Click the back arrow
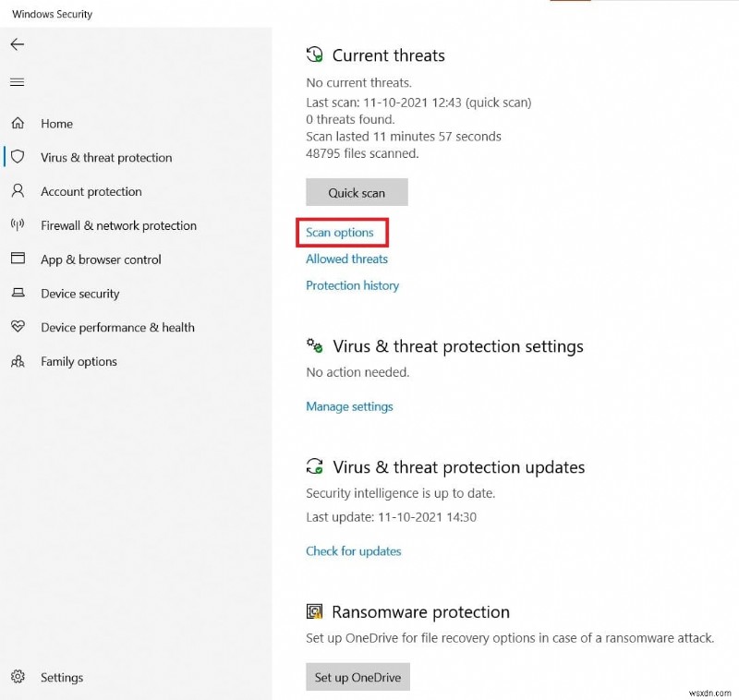The height and width of the screenshot is (700, 739). coord(18,43)
